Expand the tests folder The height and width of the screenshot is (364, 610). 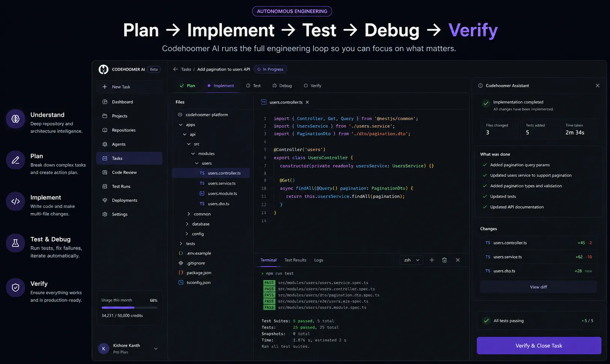click(x=181, y=243)
